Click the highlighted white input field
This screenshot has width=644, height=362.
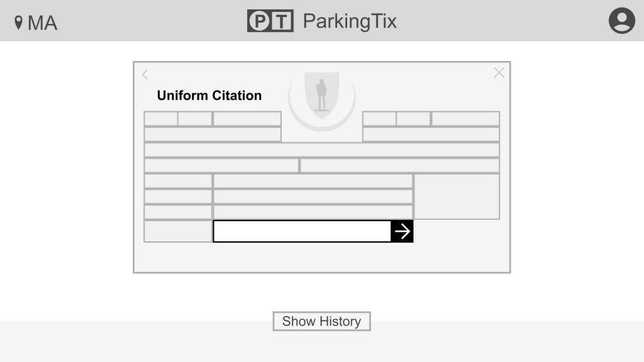[x=302, y=231]
